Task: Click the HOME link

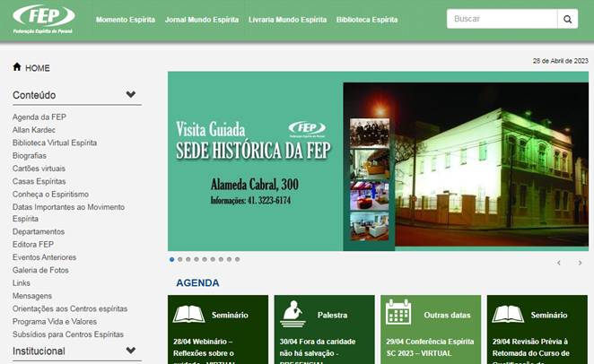Action: [38, 68]
